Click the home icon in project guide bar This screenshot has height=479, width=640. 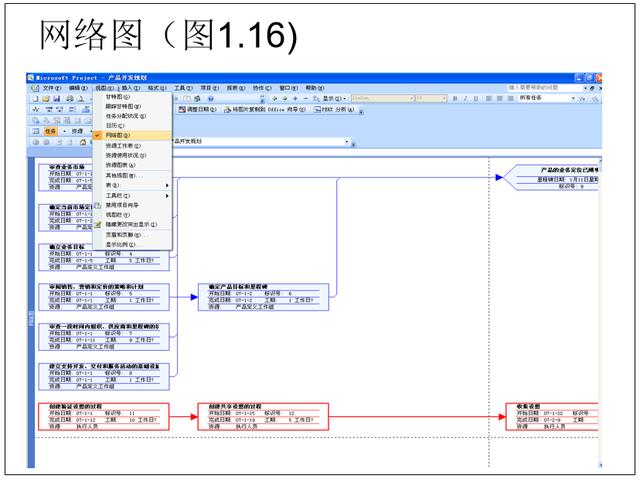coord(83,142)
